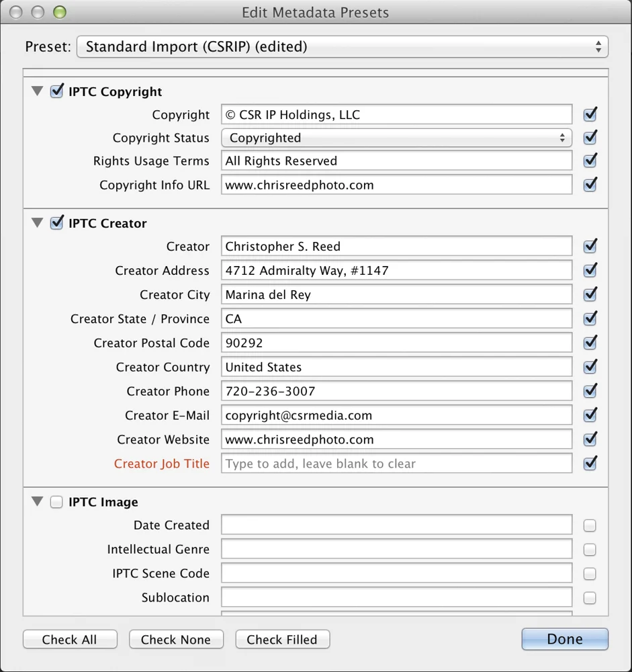Zoom the window with green title button
This screenshot has height=672, width=632.
[x=60, y=12]
